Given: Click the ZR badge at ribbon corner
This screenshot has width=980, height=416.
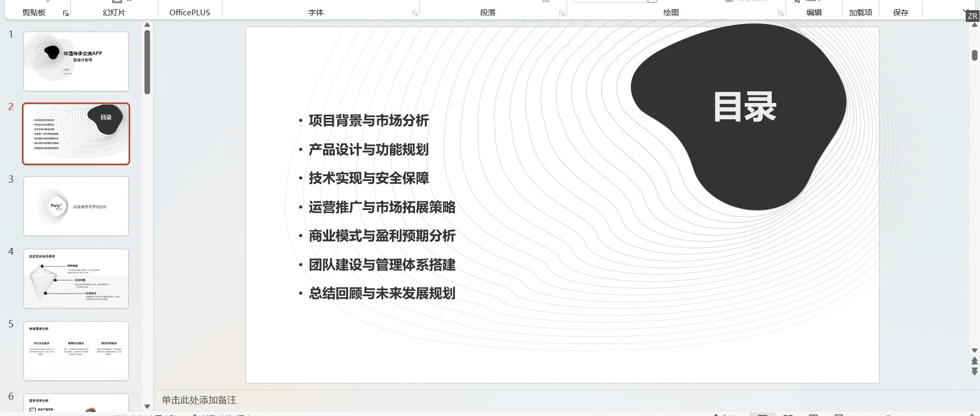Looking at the screenshot, I should tap(972, 16).
